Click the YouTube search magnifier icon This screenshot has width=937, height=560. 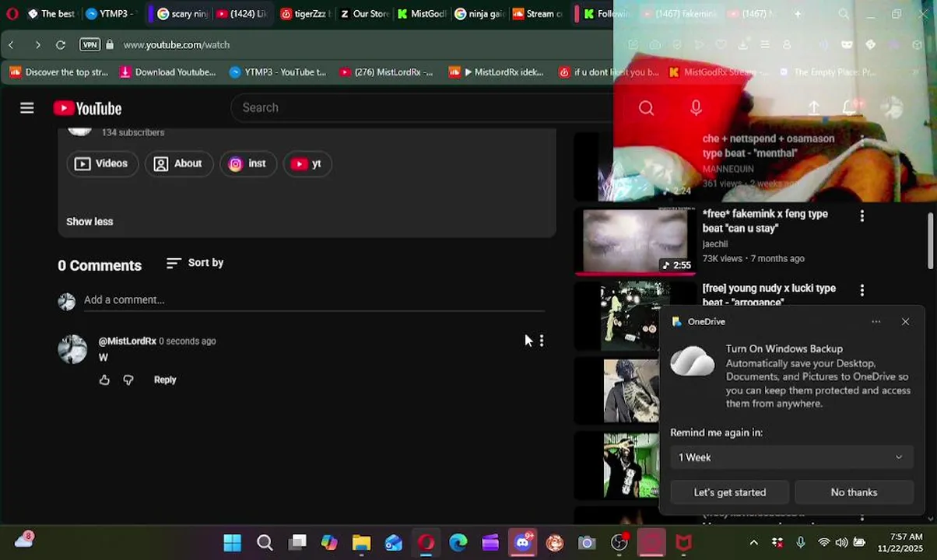[x=647, y=108]
